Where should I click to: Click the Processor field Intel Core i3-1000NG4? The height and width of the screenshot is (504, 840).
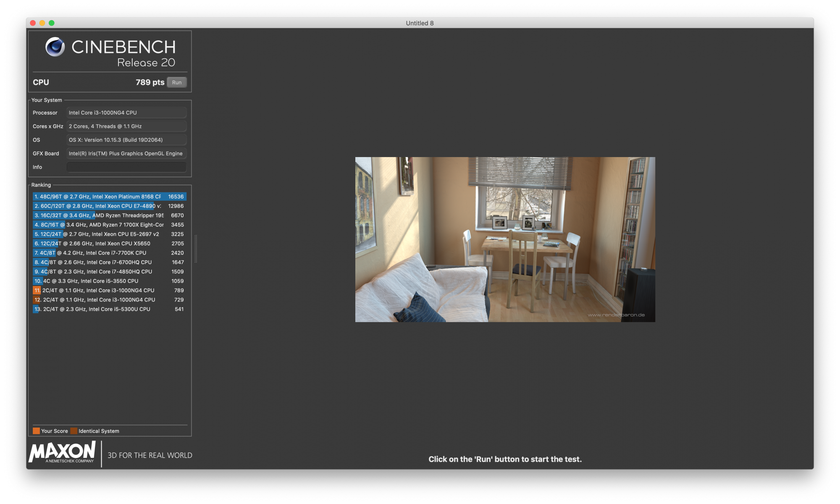click(126, 113)
